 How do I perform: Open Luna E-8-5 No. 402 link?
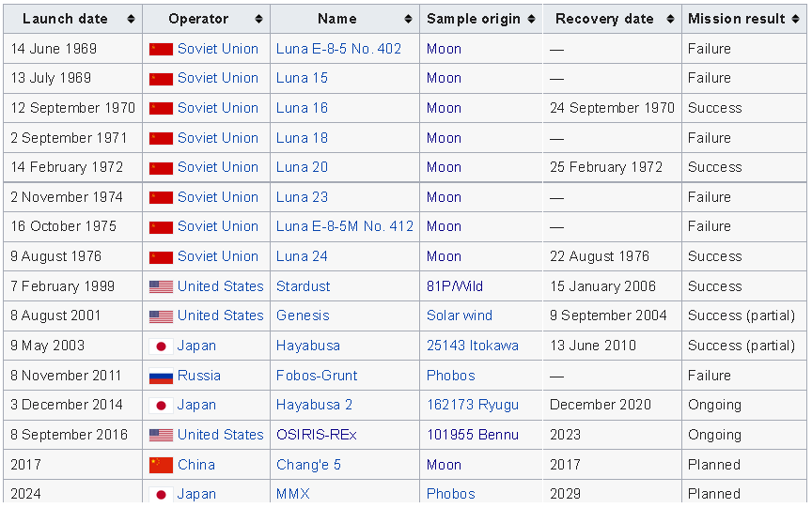[338, 49]
